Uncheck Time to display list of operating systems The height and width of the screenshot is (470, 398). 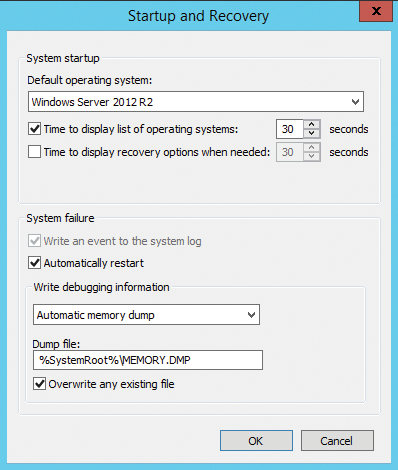(35, 129)
